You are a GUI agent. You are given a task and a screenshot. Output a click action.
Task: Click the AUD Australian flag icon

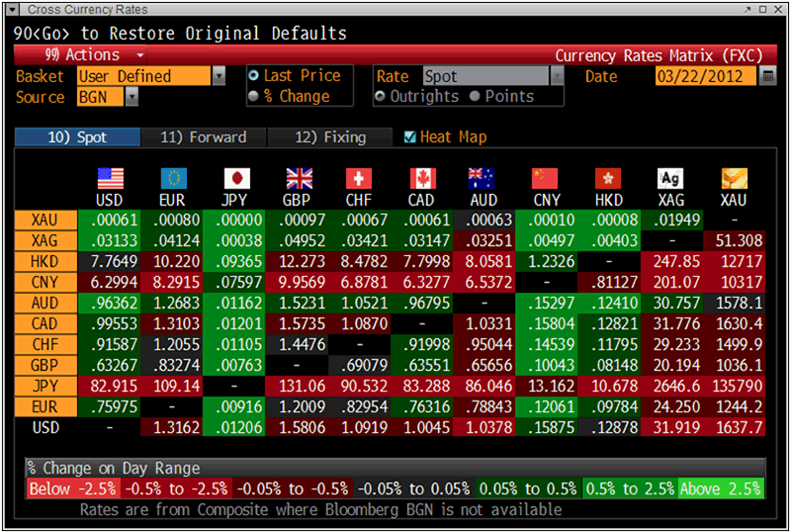coord(482,179)
